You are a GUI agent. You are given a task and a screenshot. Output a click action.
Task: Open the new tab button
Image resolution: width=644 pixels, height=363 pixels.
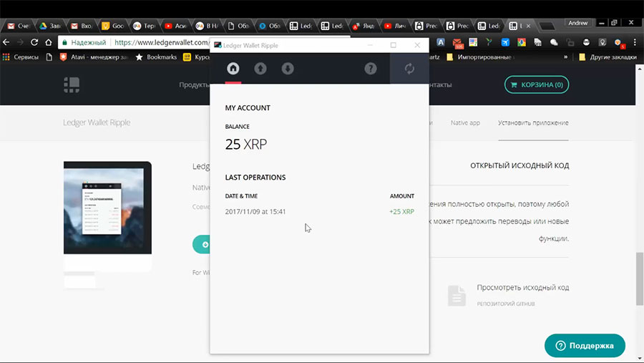(547, 26)
